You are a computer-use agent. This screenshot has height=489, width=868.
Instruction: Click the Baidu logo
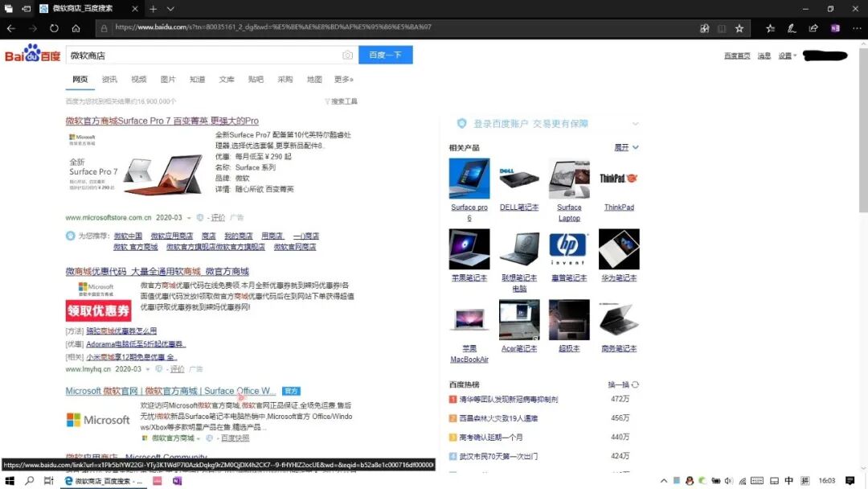[33, 54]
